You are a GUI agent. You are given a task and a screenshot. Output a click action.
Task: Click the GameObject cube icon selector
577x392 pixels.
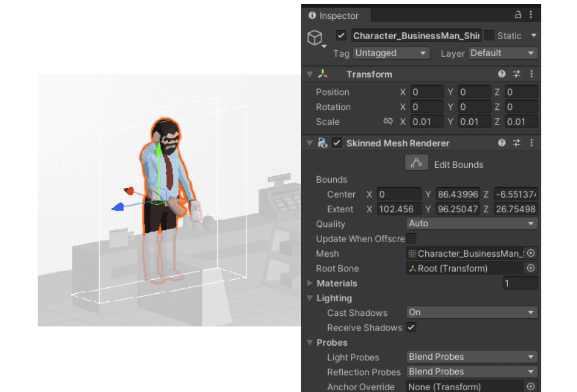[x=315, y=39]
